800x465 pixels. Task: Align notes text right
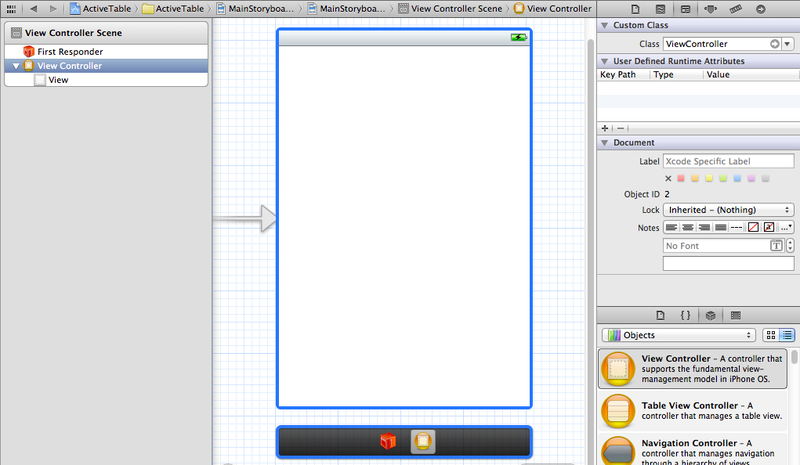pyautogui.click(x=704, y=227)
